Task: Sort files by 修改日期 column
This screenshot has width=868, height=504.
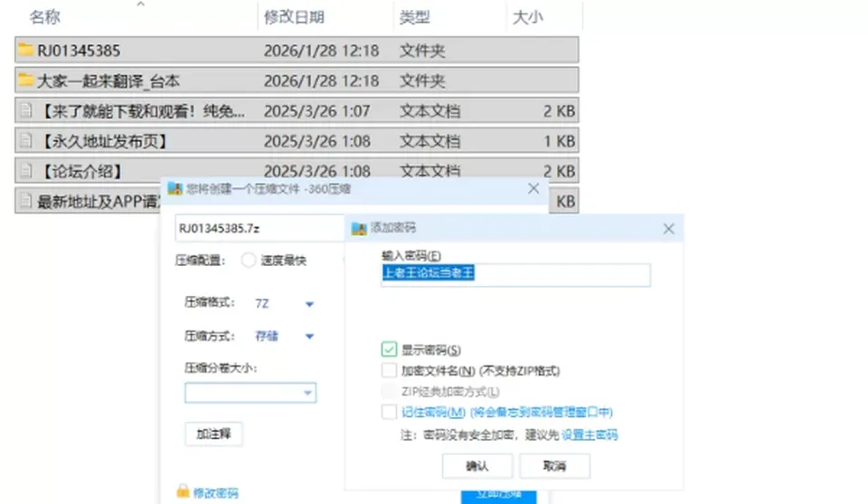Action: tap(294, 17)
